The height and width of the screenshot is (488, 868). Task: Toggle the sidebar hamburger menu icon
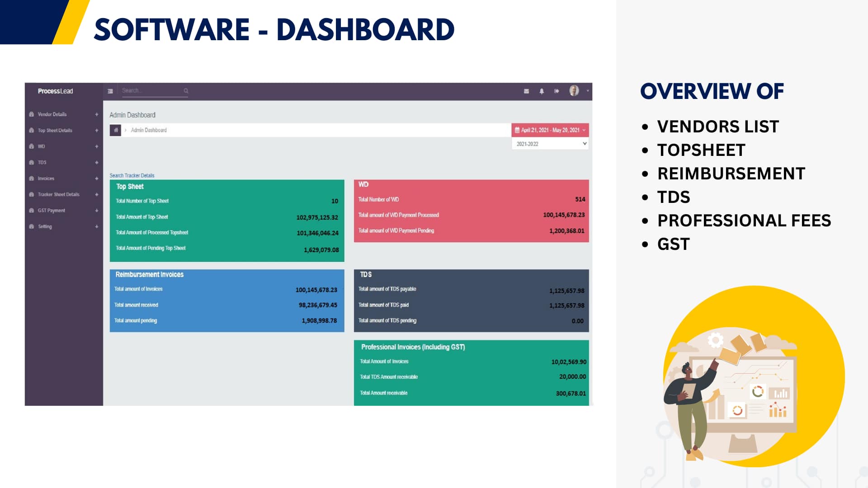coord(110,91)
